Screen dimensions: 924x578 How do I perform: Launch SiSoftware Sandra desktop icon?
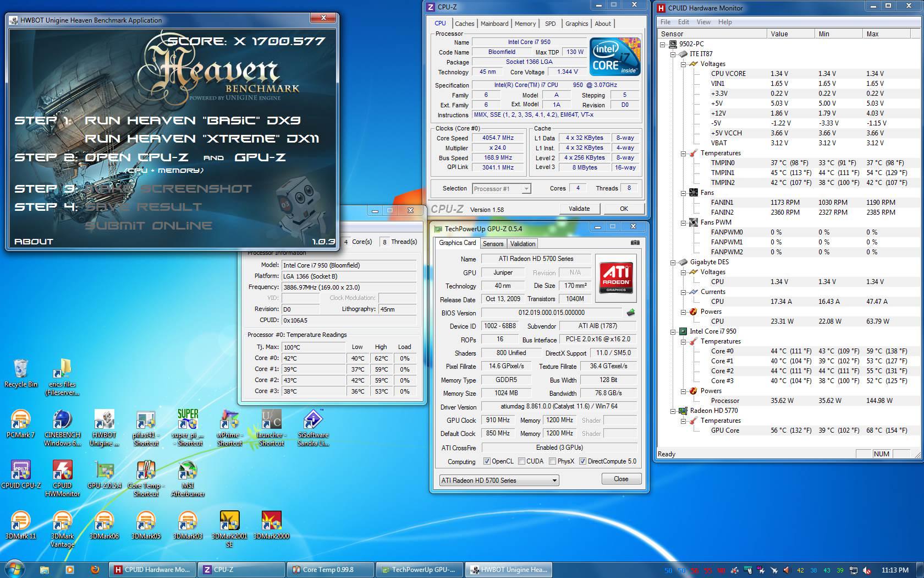coord(313,428)
